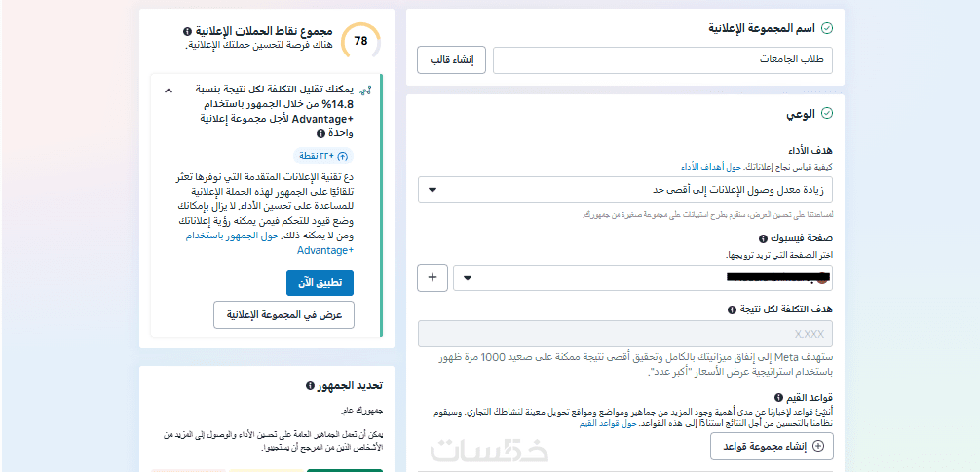Open حول قواعد القيم link

(x=609, y=423)
